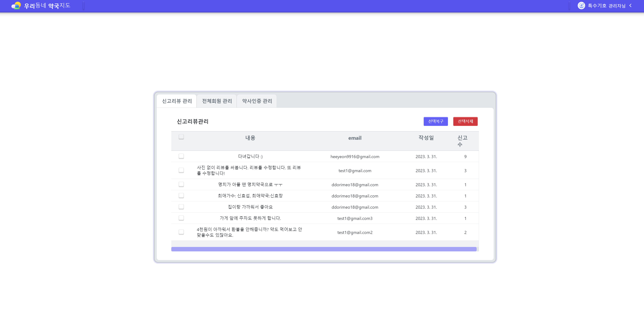Expand the admin user menu chevron

[x=630, y=6]
